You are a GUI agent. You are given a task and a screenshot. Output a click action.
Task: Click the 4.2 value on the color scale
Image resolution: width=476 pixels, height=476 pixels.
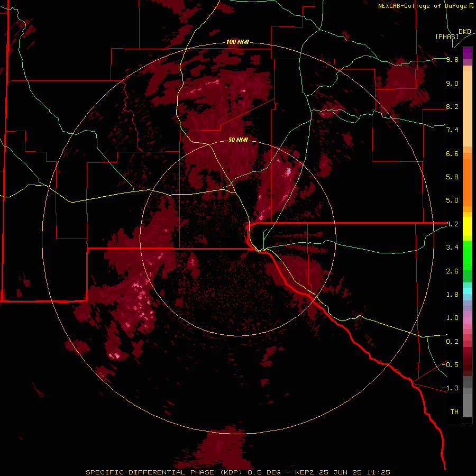pos(452,224)
